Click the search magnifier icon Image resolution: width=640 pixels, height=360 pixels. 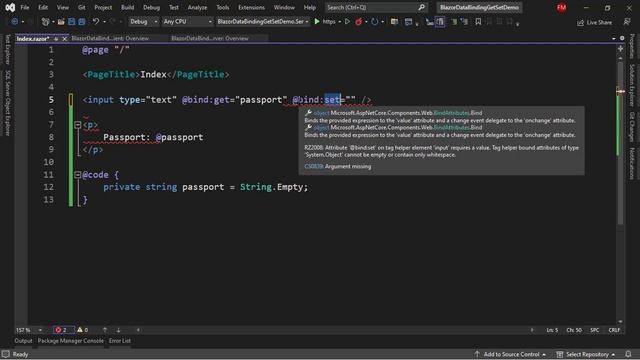(x=421, y=7)
